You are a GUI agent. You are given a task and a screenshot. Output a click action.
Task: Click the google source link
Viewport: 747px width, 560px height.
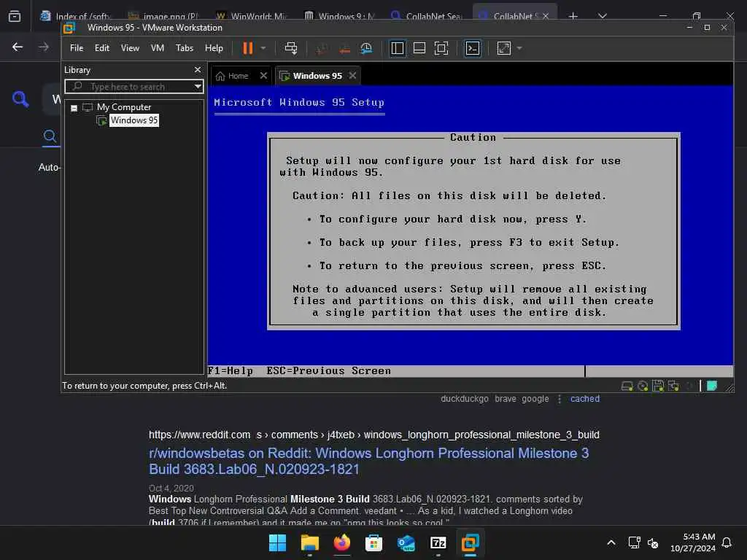tap(535, 399)
